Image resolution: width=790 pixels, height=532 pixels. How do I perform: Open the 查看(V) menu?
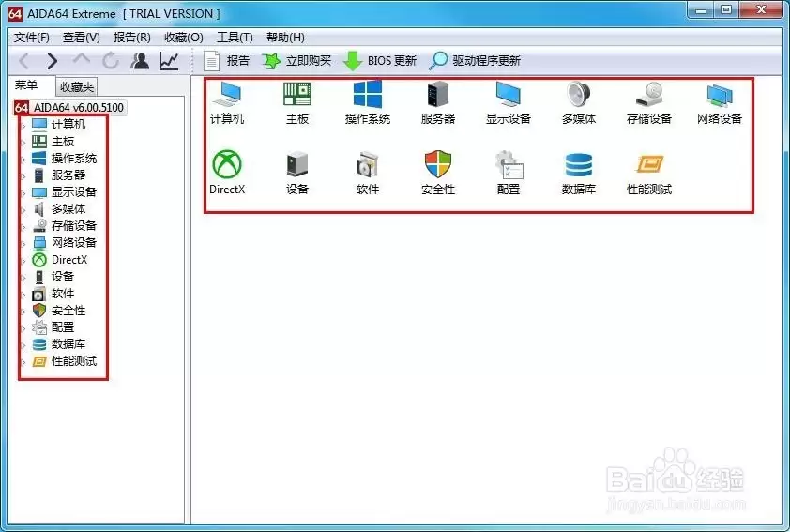click(81, 38)
